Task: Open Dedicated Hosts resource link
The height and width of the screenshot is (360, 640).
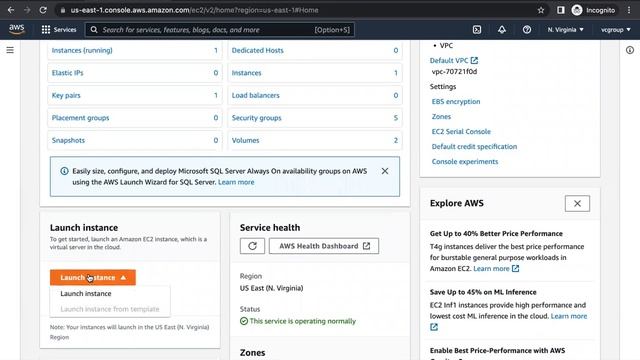Action: click(x=258, y=50)
